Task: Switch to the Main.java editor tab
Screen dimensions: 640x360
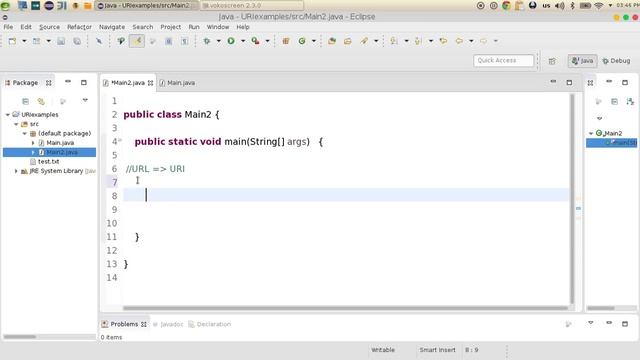Action: tap(178, 83)
